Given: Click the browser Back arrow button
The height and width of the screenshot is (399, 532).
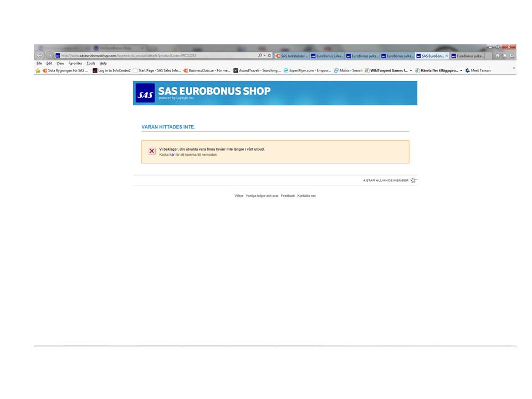Looking at the screenshot, I should [39, 55].
